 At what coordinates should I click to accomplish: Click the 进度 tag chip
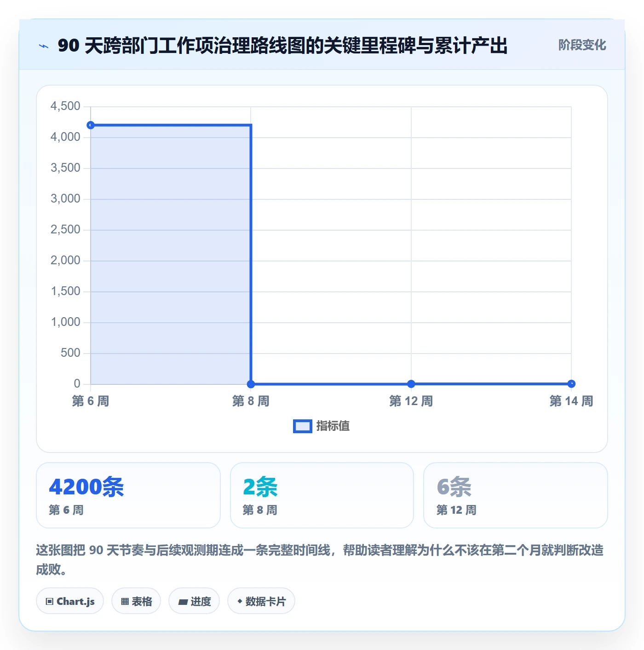coord(194,601)
